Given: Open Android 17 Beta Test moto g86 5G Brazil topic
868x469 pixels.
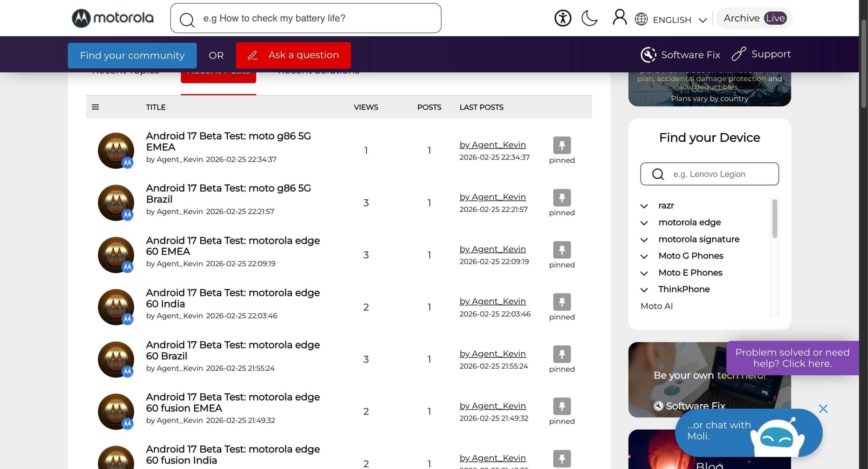Looking at the screenshot, I should (x=229, y=194).
